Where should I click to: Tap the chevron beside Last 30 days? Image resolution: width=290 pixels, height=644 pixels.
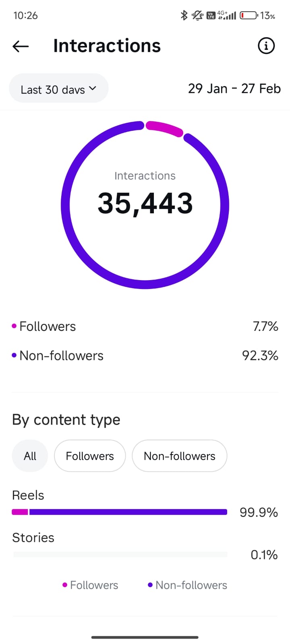[93, 88]
